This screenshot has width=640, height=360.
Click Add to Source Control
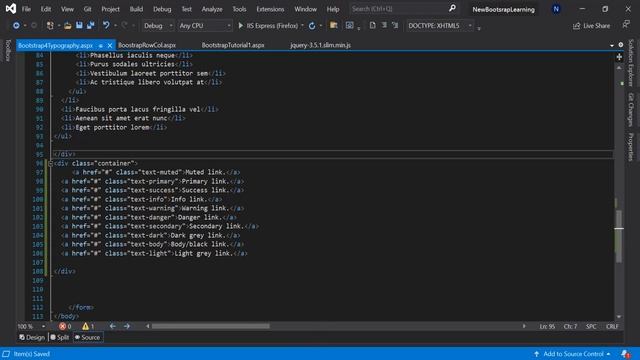tap(573, 354)
